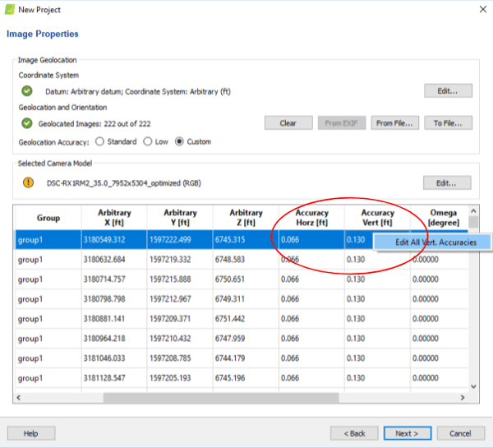This screenshot has width=493, height=448.
Task: Click the yellow warning icon beside camera model
Action: [x=27, y=182]
